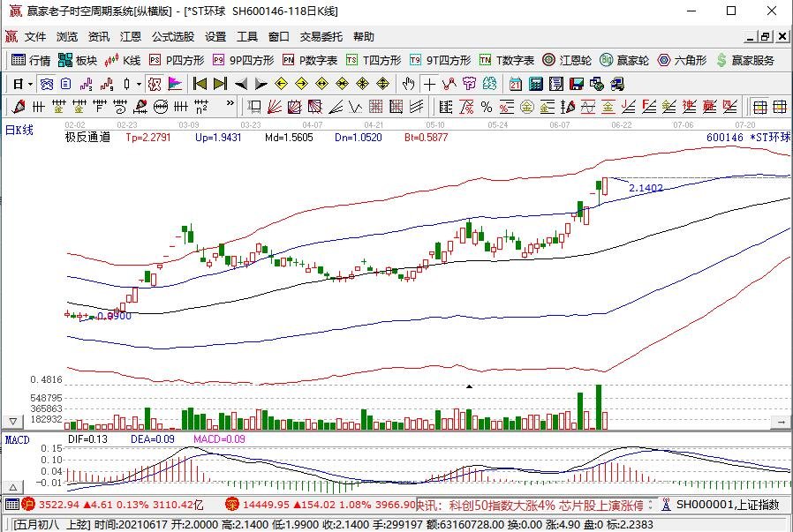Image resolution: width=793 pixels, height=532 pixels.
Task: Open the 9P四方形 tool
Action: (x=243, y=61)
